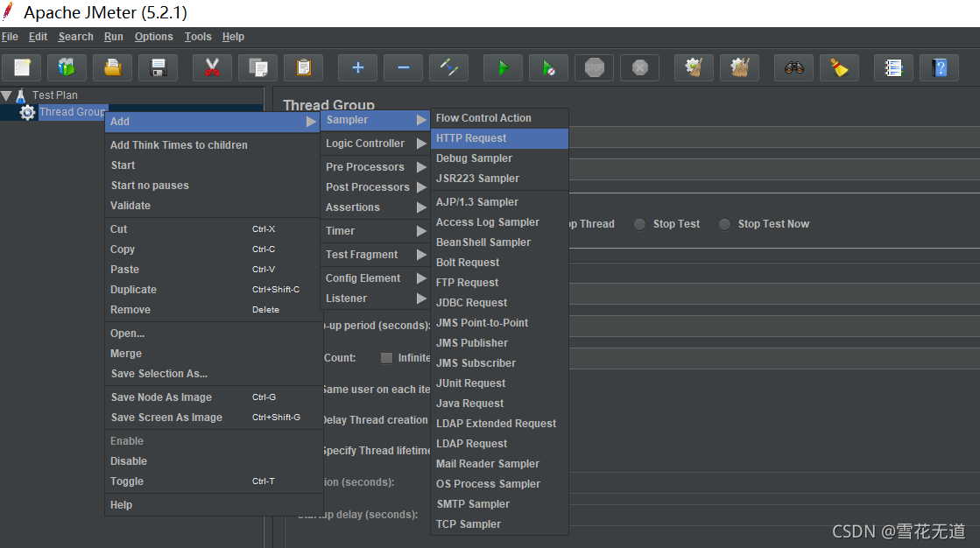Collapse the Test Plan tree node
980x548 pixels.
[x=6, y=95]
